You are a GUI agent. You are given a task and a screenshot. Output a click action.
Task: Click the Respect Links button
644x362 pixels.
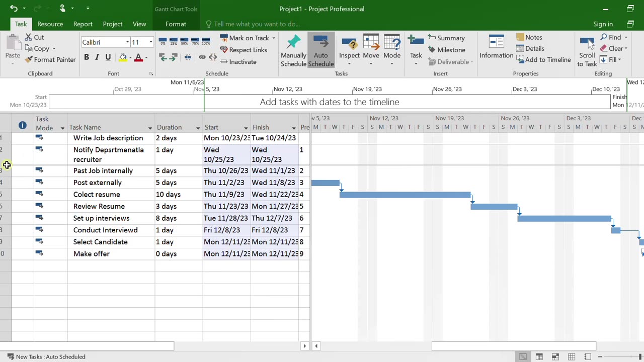pyautogui.click(x=244, y=50)
